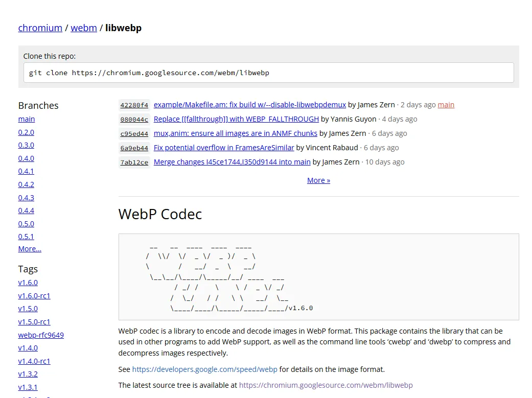The height and width of the screenshot is (398, 532).
Task: Click '4 days ago' timestamp
Action: pyautogui.click(x=400, y=119)
